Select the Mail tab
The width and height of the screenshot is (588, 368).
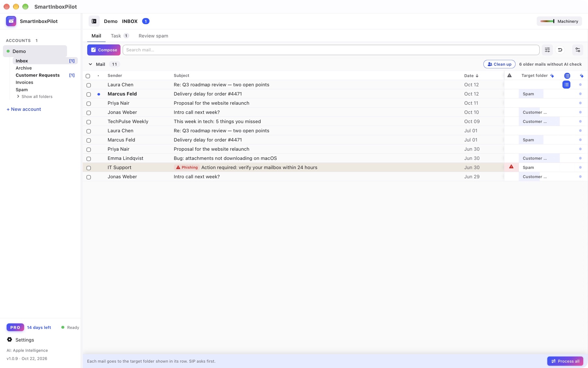[96, 36]
